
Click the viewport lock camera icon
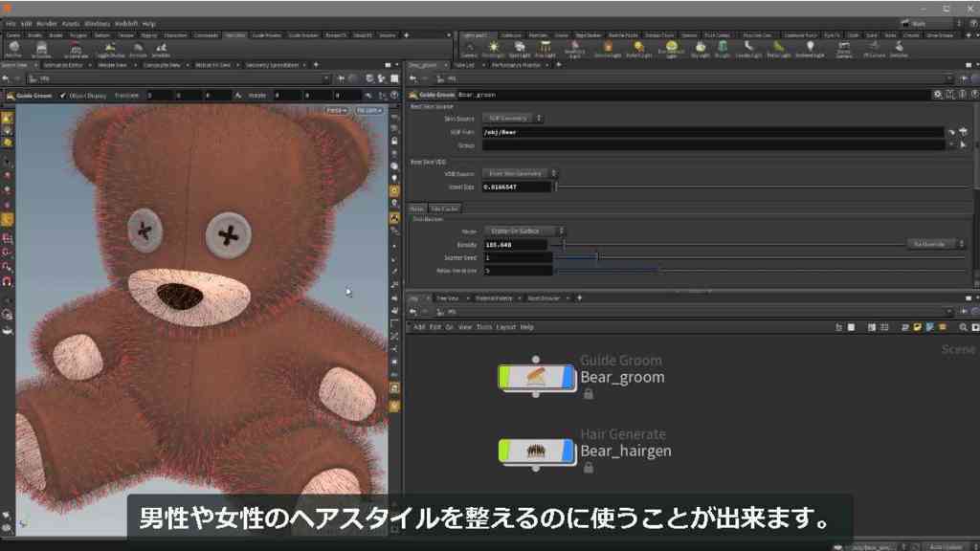[394, 142]
